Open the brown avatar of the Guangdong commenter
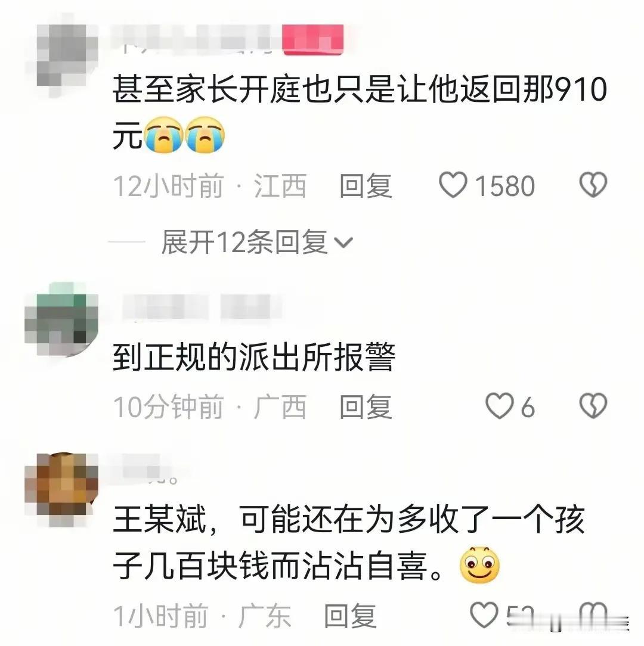 tap(62, 489)
